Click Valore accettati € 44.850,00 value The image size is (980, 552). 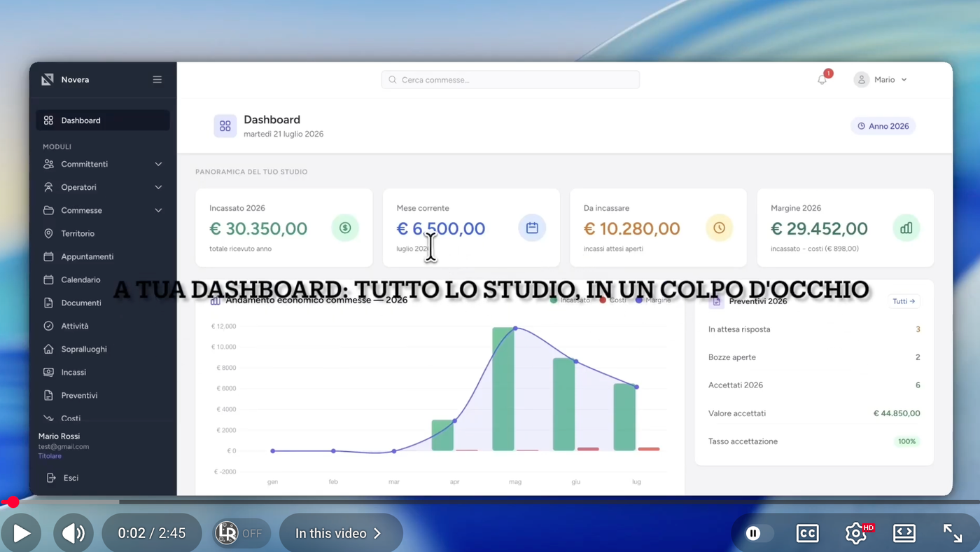897,413
